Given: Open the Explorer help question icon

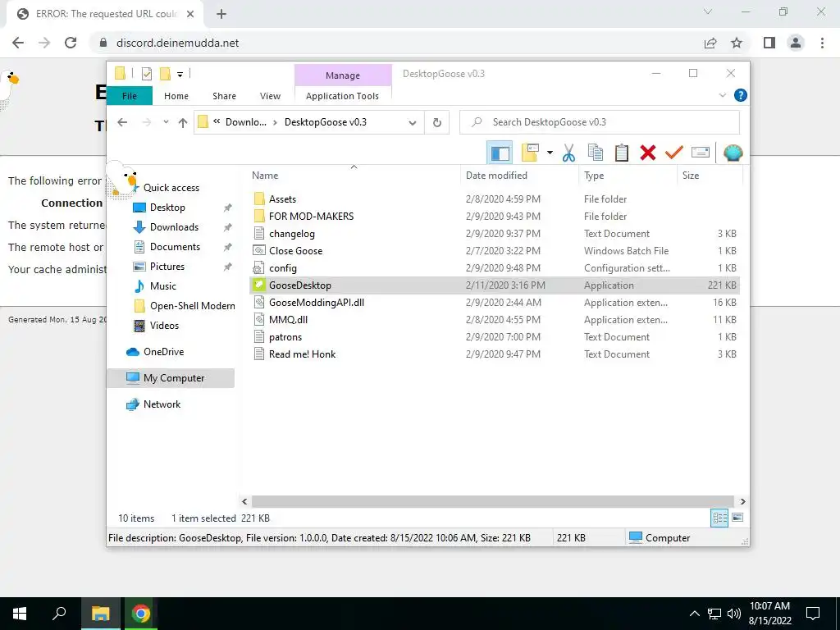Looking at the screenshot, I should (x=741, y=95).
